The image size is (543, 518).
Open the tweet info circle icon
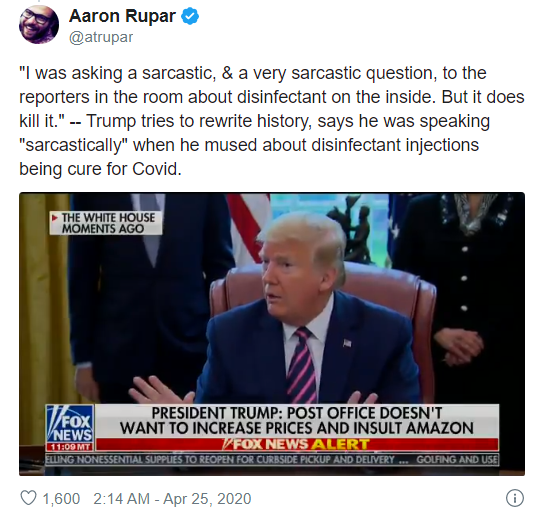[515, 498]
